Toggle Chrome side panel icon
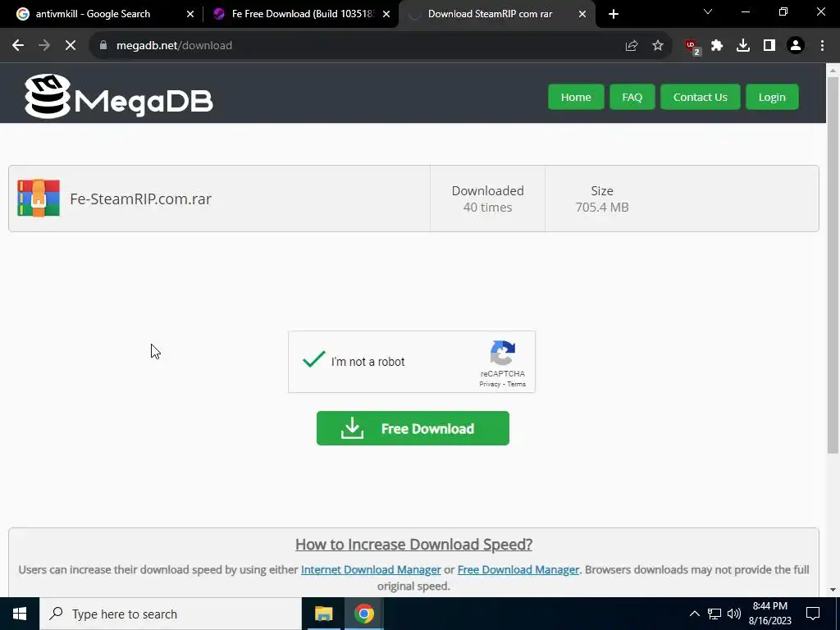Screen dimensions: 840x630 769,46
